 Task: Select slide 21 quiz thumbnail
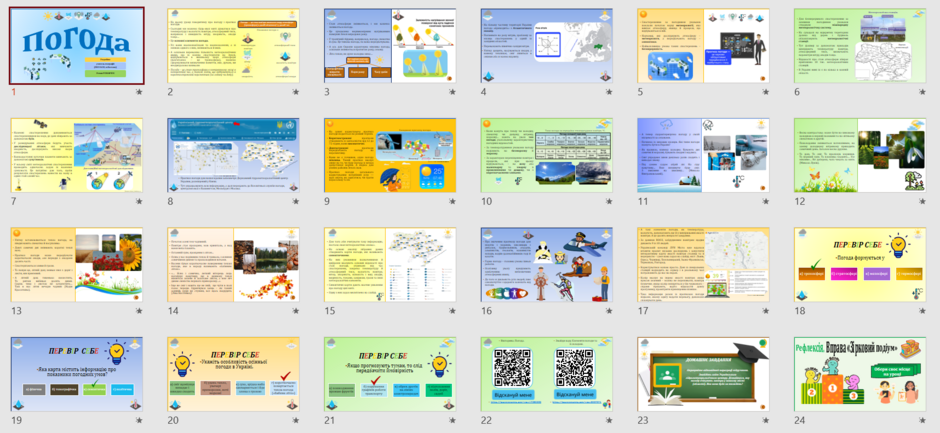click(x=390, y=374)
